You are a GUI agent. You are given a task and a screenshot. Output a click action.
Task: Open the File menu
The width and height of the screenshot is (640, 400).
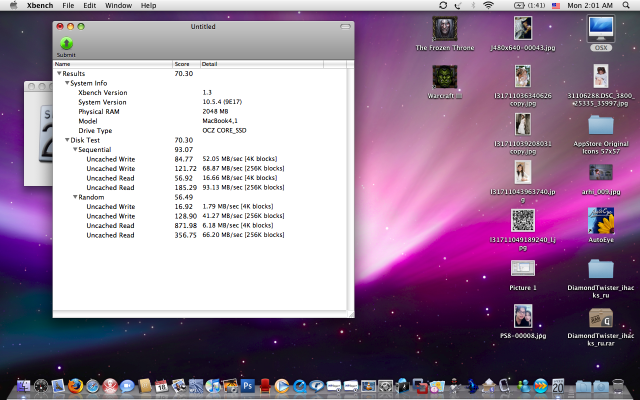[69, 6]
